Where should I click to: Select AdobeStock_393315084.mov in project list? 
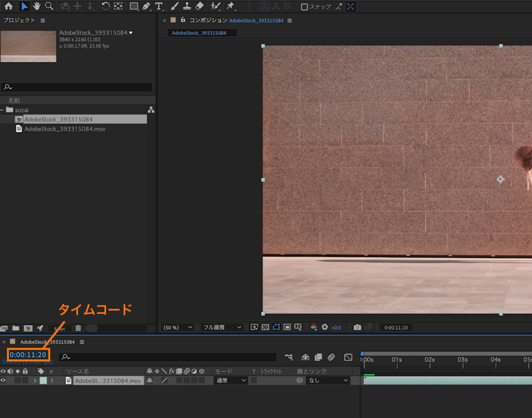coord(65,129)
